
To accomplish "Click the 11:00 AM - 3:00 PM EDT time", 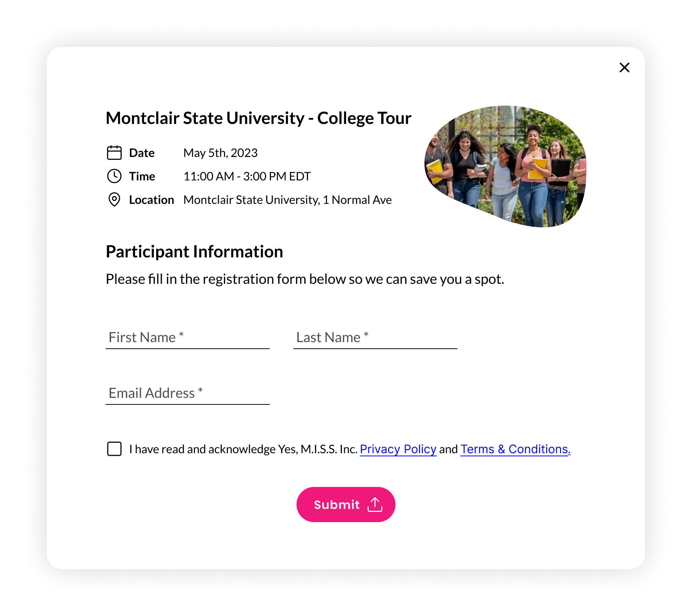I will point(247,176).
